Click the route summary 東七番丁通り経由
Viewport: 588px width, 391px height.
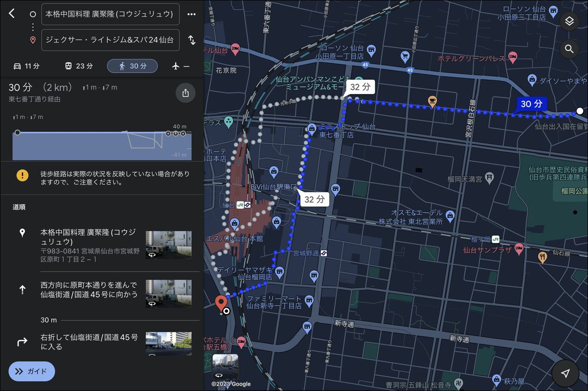35,99
